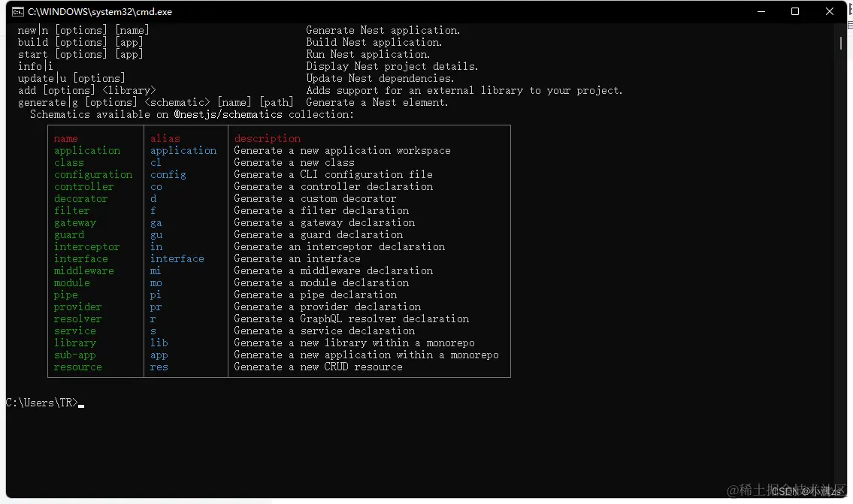
Task: Click 'Generate Nest application.' description
Action: pyautogui.click(x=383, y=31)
